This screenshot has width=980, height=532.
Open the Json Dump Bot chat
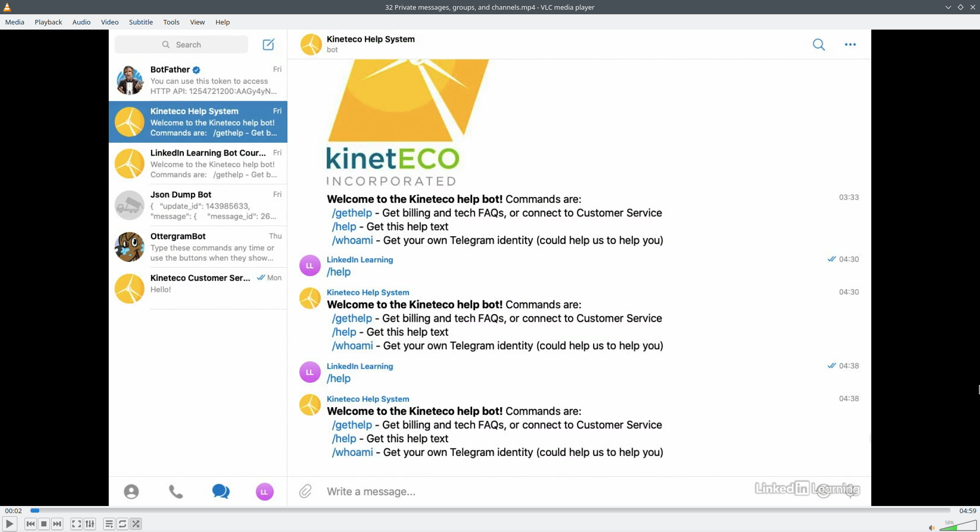[198, 205]
